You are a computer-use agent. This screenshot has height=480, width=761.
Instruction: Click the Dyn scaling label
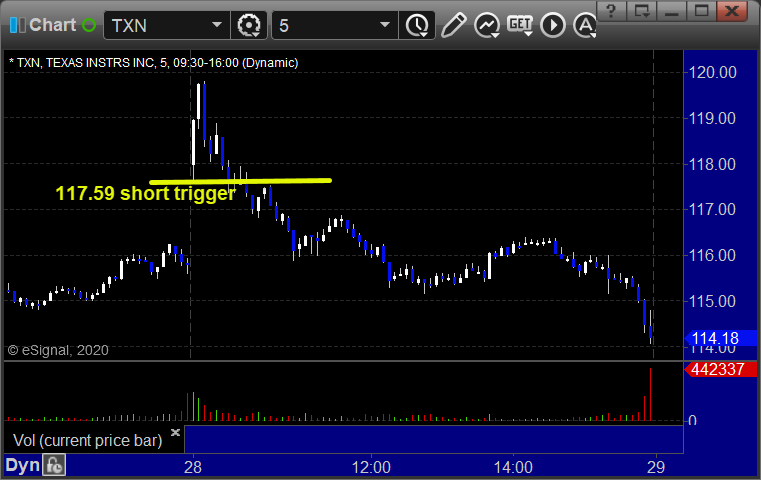pos(22,465)
